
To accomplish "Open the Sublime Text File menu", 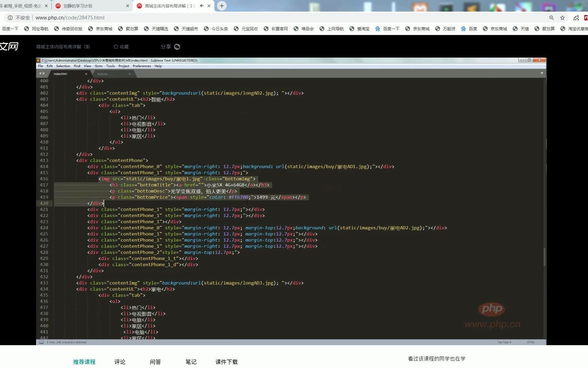I will pyautogui.click(x=40, y=66).
